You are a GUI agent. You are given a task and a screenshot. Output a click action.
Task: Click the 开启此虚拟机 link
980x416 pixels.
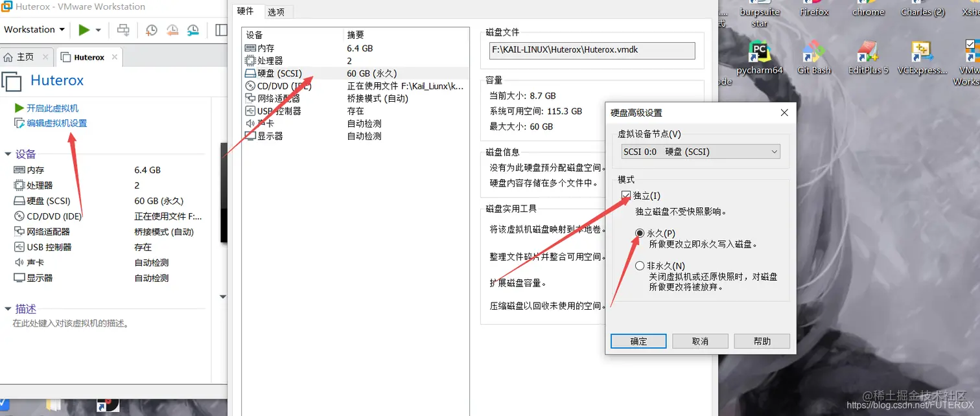coord(52,108)
